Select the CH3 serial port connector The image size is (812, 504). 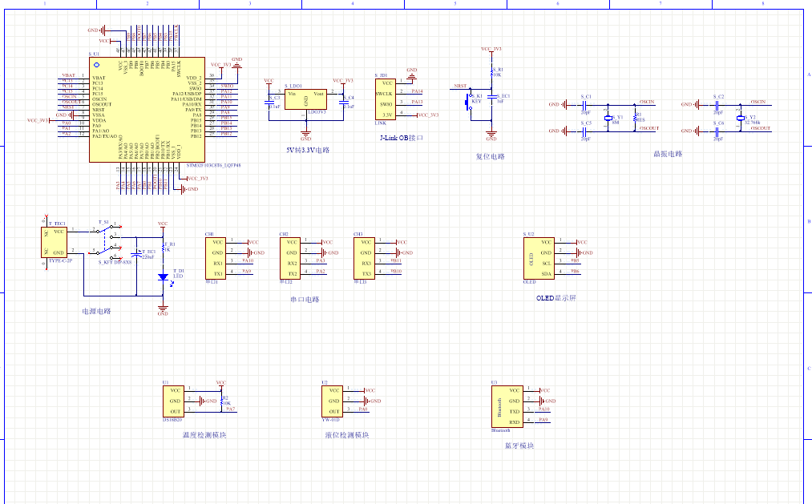(x=366, y=258)
